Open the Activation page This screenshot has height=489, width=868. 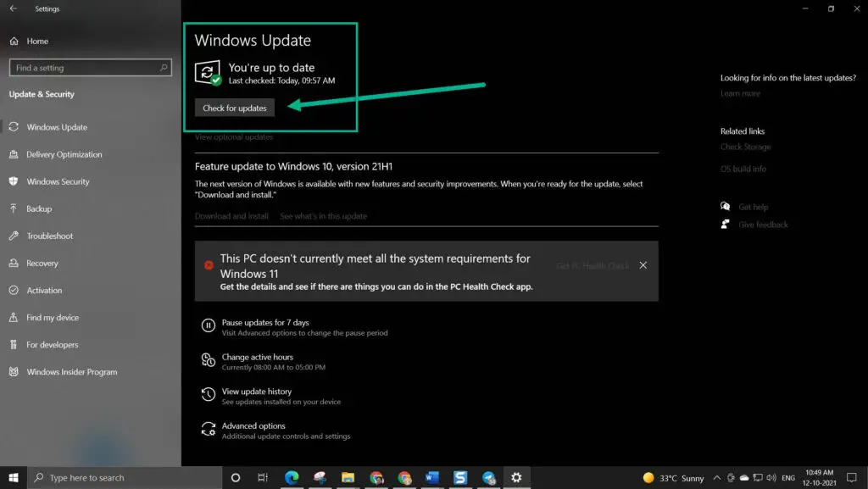pos(44,291)
